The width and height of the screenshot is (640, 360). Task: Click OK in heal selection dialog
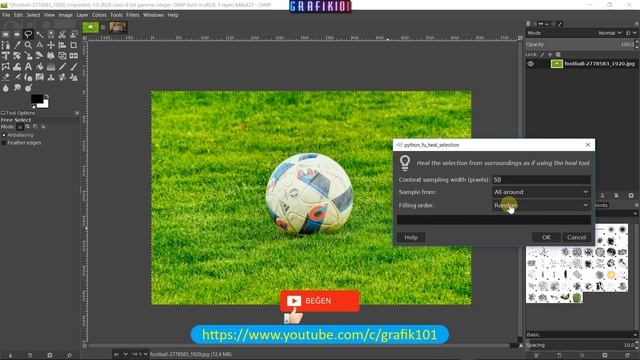546,237
